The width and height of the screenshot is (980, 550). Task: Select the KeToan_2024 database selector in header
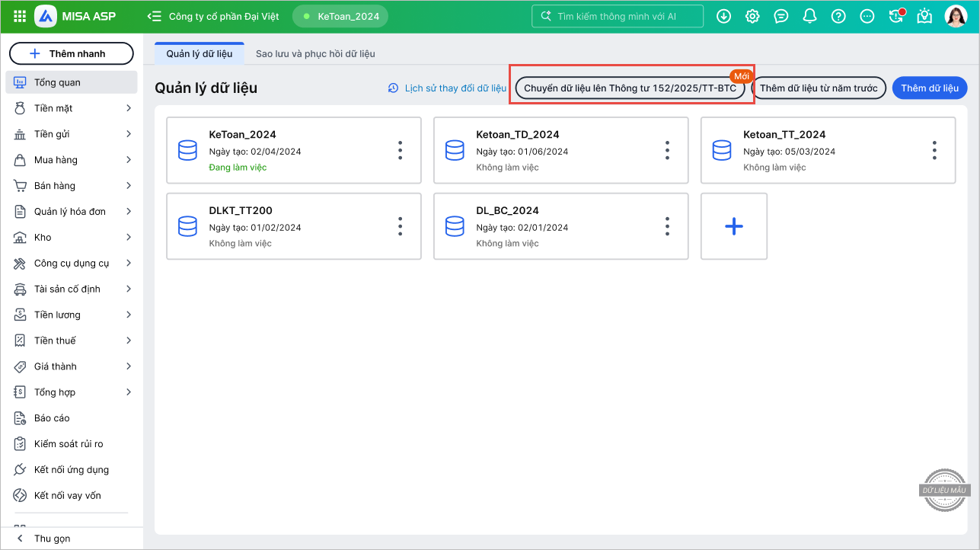coord(340,16)
